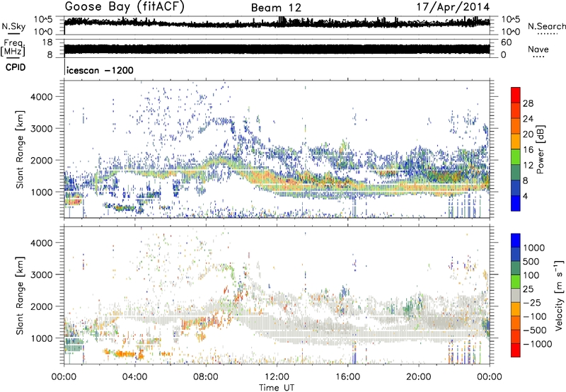566x392 pixels.
Task: Click the 'Power [dB]' colorbar label
Action: click(540, 149)
